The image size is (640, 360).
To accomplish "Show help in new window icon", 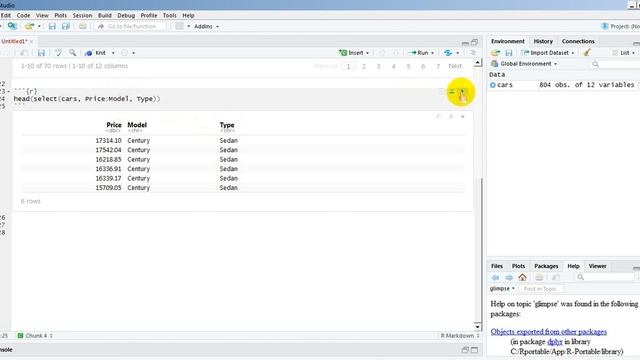I will point(556,278).
